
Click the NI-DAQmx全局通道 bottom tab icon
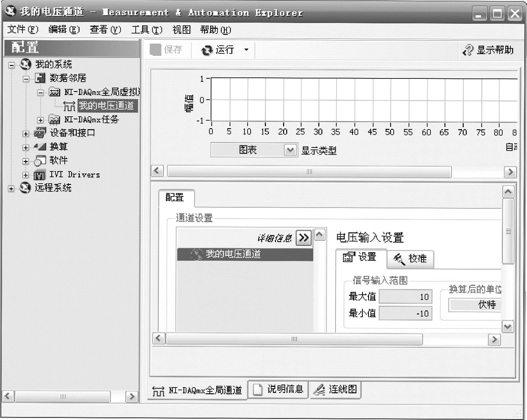click(158, 391)
